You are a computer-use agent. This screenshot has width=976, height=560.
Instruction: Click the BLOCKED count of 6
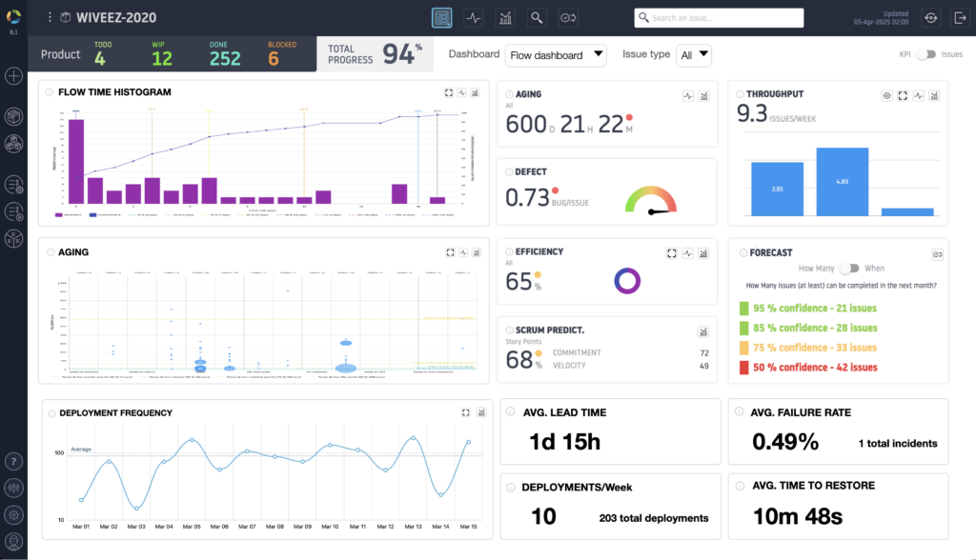click(274, 58)
